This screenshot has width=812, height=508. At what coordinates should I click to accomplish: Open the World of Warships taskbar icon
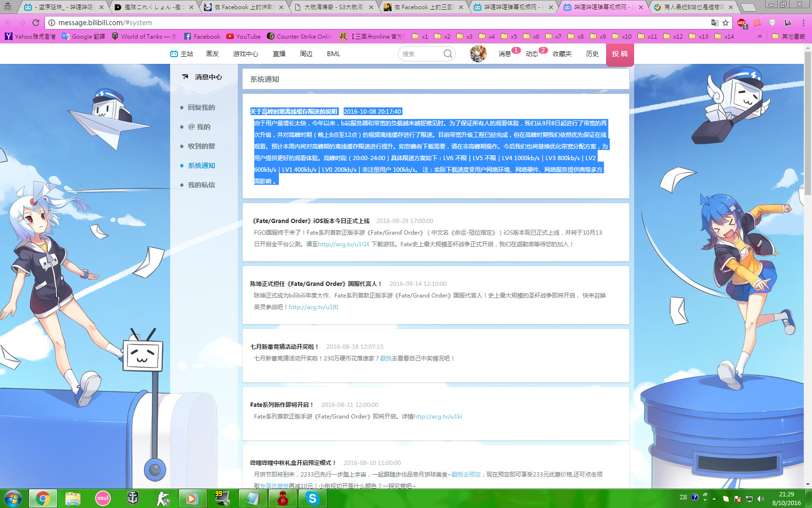133,498
